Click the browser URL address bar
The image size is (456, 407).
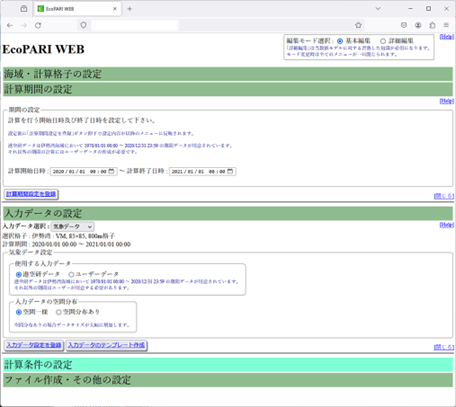[220, 25]
